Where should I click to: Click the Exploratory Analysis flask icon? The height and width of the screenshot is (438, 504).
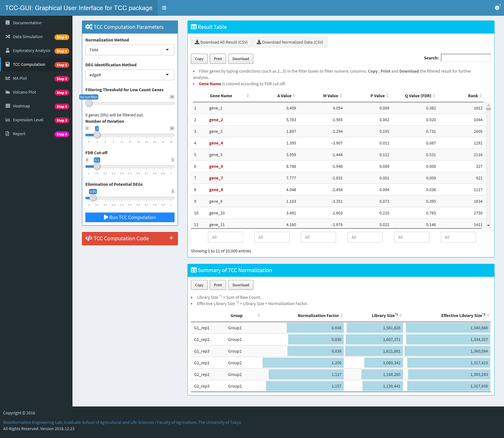tap(8, 50)
